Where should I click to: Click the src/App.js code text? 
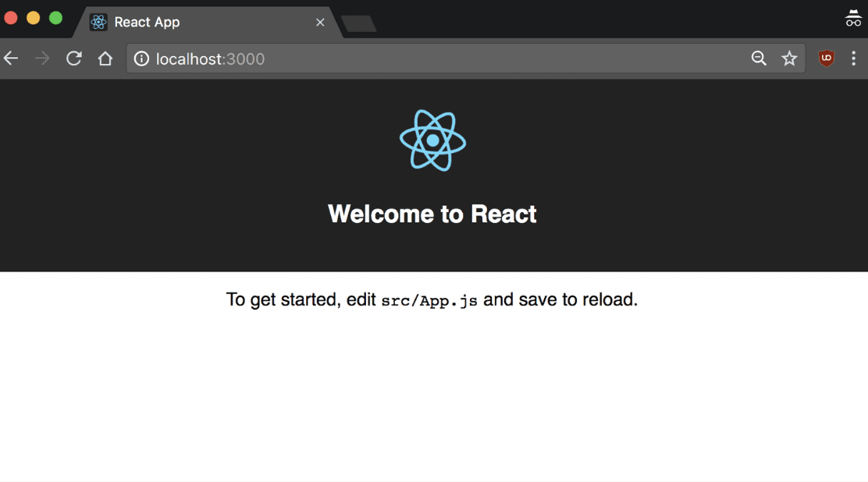click(x=429, y=300)
